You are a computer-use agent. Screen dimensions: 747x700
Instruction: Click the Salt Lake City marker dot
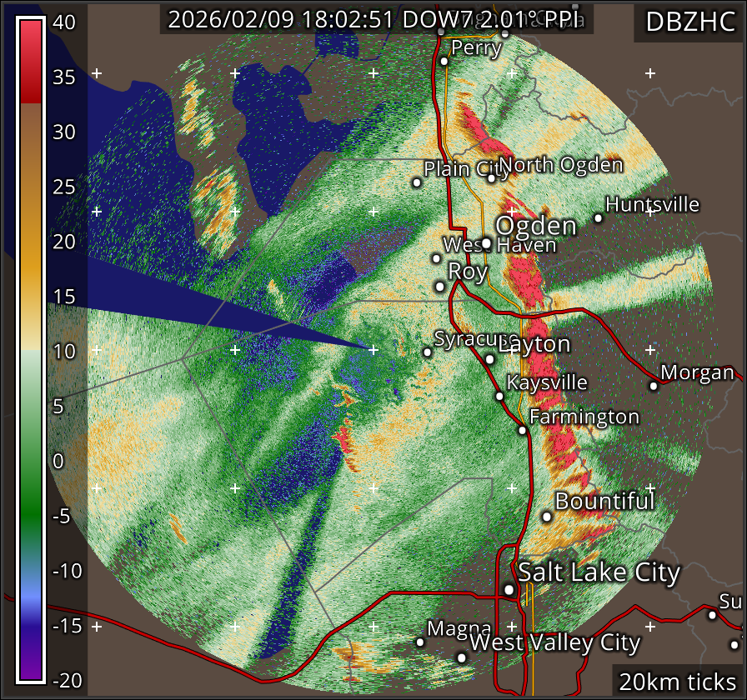509,589
